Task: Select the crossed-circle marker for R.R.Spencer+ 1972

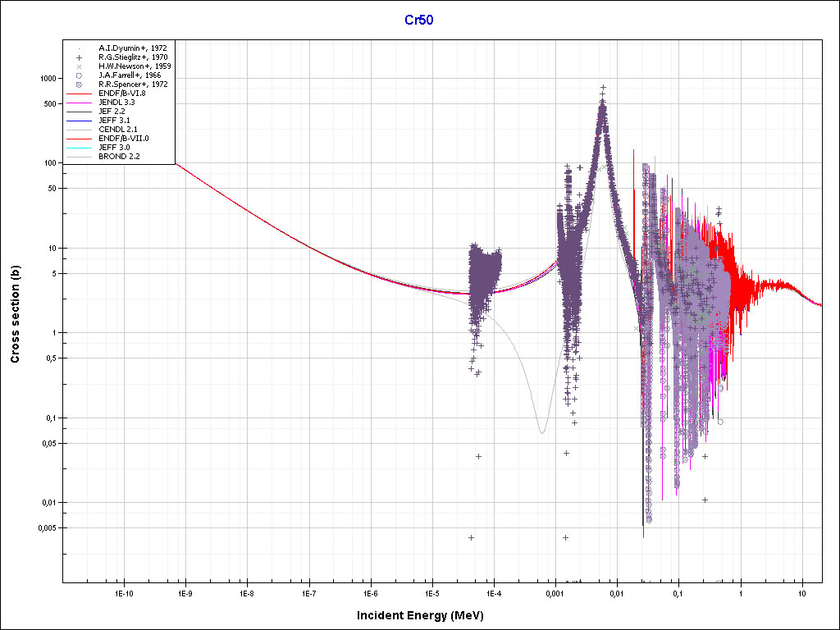Action: point(79,84)
